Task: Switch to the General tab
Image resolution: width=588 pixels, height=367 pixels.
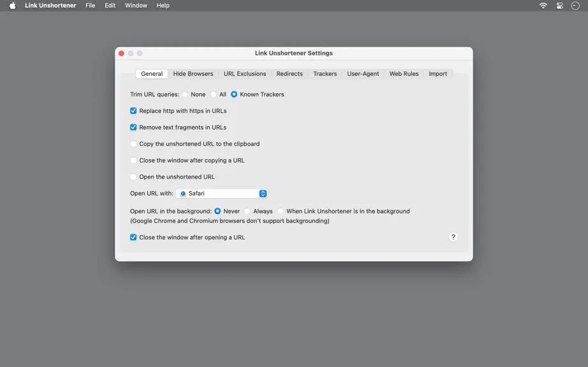Action: pyautogui.click(x=152, y=74)
